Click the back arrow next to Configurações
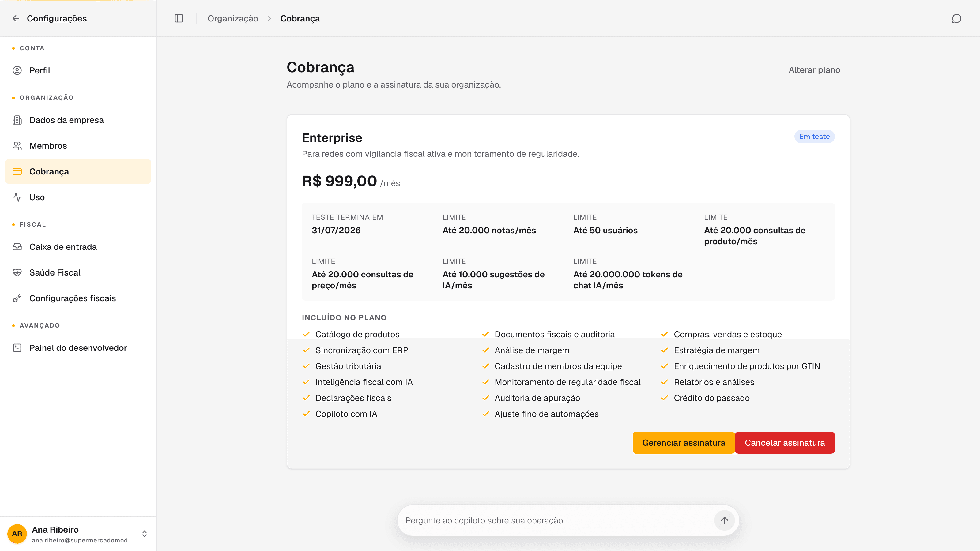 [x=16, y=18]
